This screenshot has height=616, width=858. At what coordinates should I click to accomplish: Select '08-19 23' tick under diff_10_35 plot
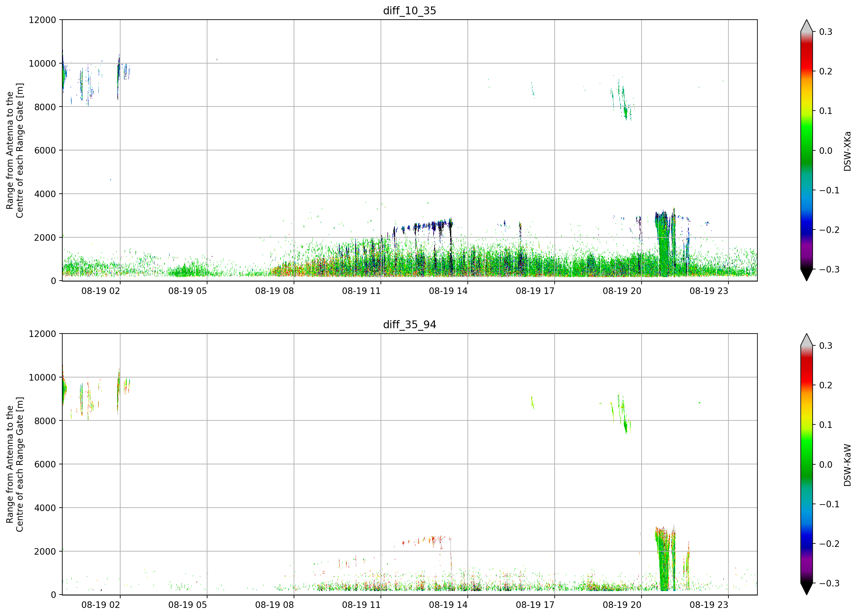pyautogui.click(x=709, y=291)
